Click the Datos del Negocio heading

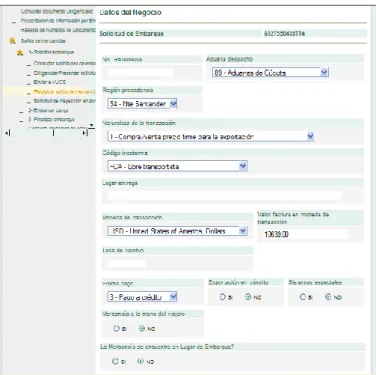[x=130, y=12]
